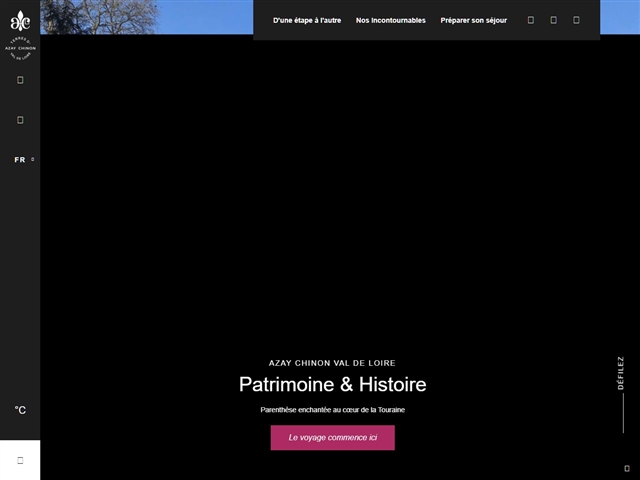The width and height of the screenshot is (640, 480).
Task: Click the second sidebar icon above FR
Action: [x=20, y=120]
